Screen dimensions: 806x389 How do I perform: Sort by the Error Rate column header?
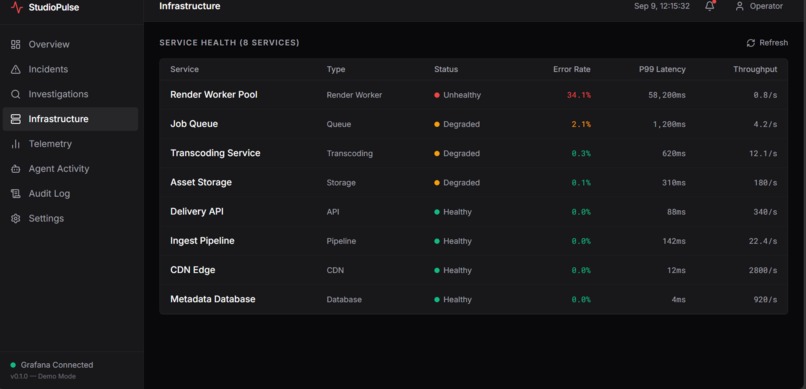click(572, 69)
